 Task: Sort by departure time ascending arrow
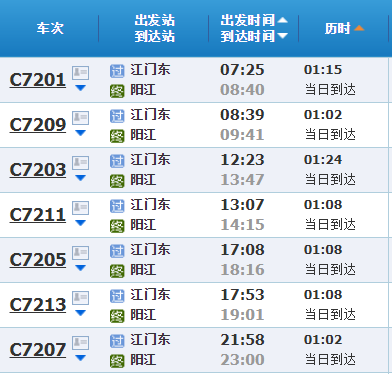282,20
